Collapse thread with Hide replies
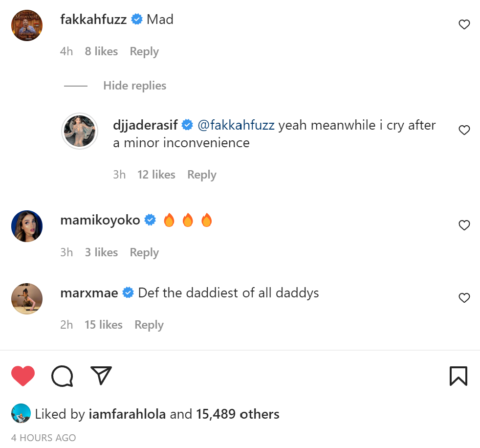The height and width of the screenshot is (448, 480). 134,86
